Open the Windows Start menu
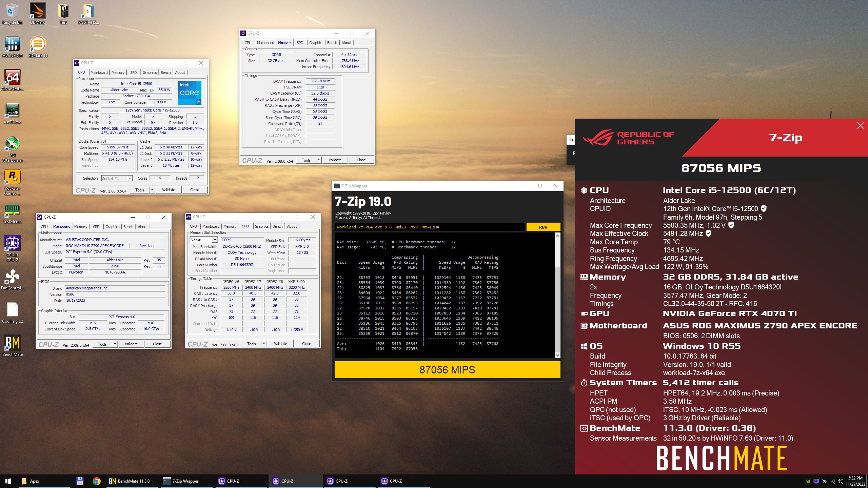Viewport: 868px width, 488px height. pyautogui.click(x=8, y=481)
